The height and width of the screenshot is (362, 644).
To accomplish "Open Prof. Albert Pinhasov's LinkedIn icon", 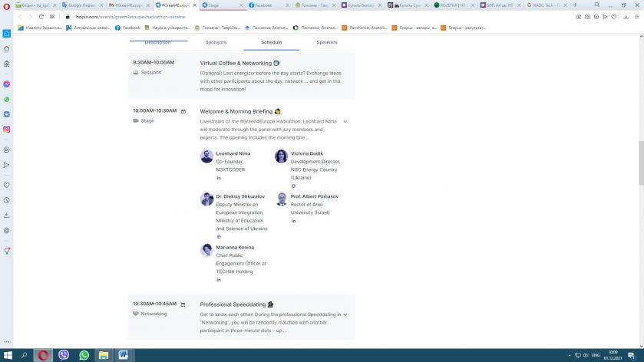I will tap(293, 221).
